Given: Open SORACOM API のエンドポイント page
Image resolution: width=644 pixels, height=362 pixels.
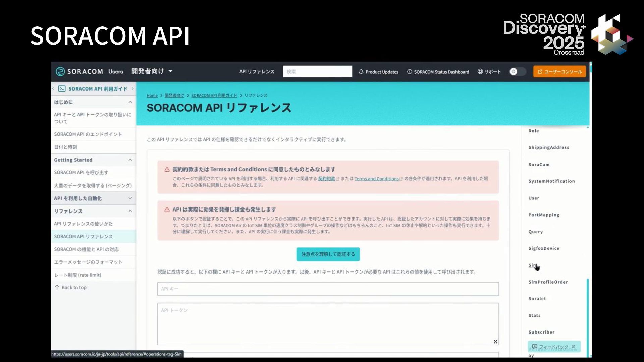Looking at the screenshot, I should (x=93, y=134).
